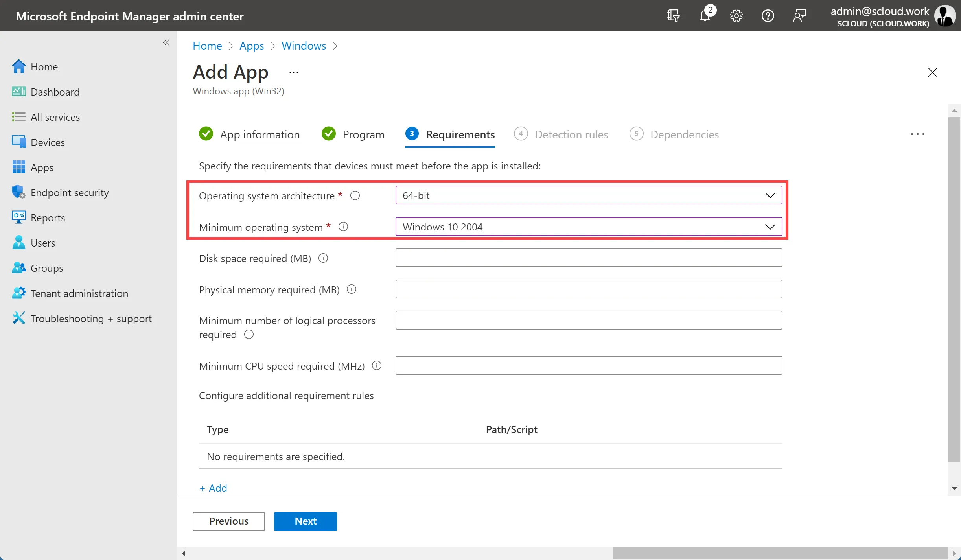The width and height of the screenshot is (961, 560).
Task: Click the scroll down arrow on the vertical scrollbar
Action: click(954, 488)
